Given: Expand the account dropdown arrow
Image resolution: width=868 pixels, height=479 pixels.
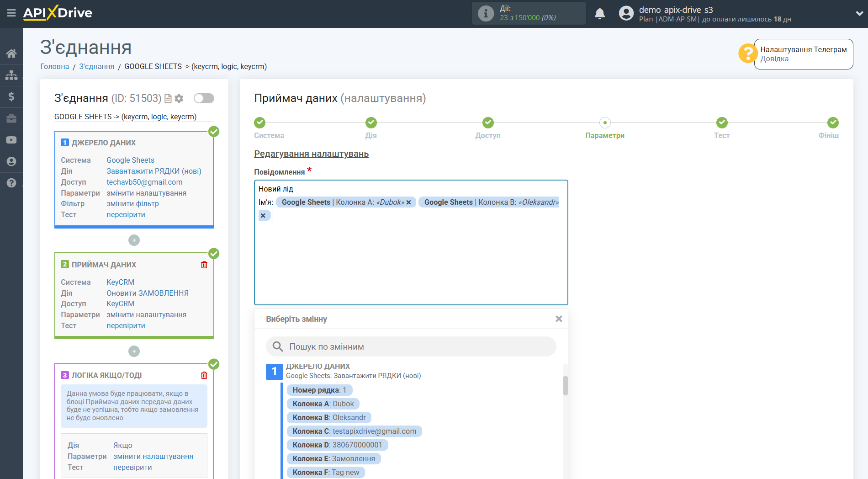Looking at the screenshot, I should pos(859,14).
